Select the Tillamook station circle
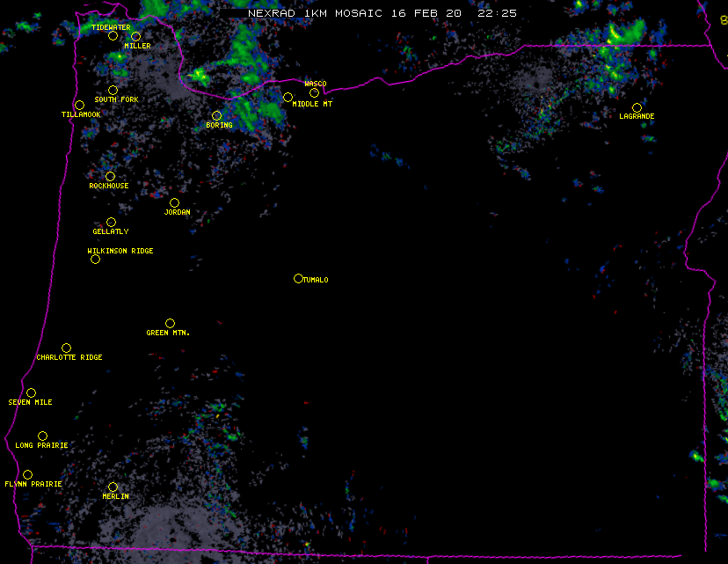Screen dimensions: 728x564 (x=79, y=106)
